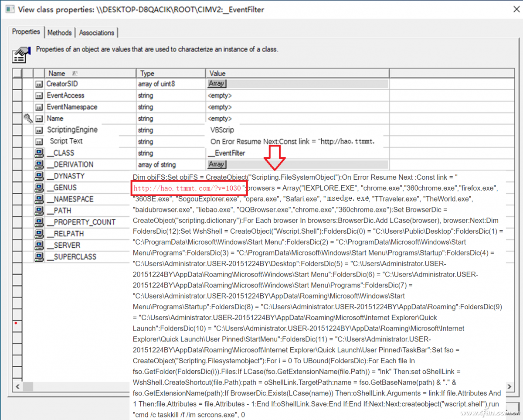Select the __GENUS property name
The width and height of the screenshot is (523, 420).
point(62,188)
